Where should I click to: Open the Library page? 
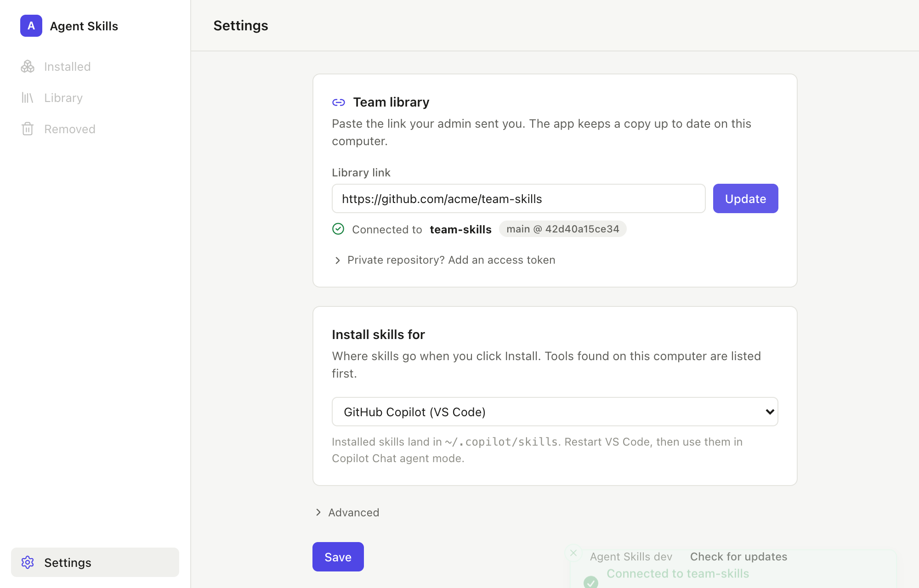[95, 98]
